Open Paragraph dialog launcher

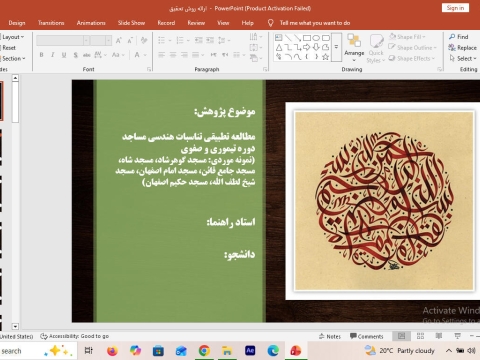point(265,69)
